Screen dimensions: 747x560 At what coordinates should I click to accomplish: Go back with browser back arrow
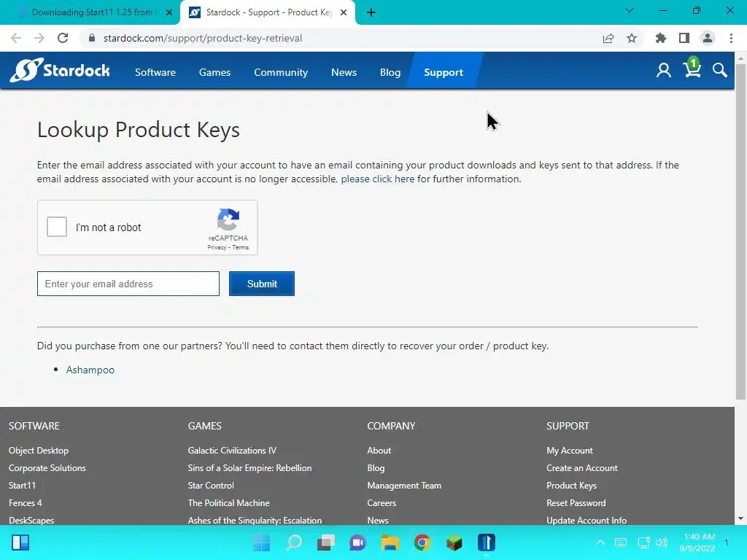16,38
